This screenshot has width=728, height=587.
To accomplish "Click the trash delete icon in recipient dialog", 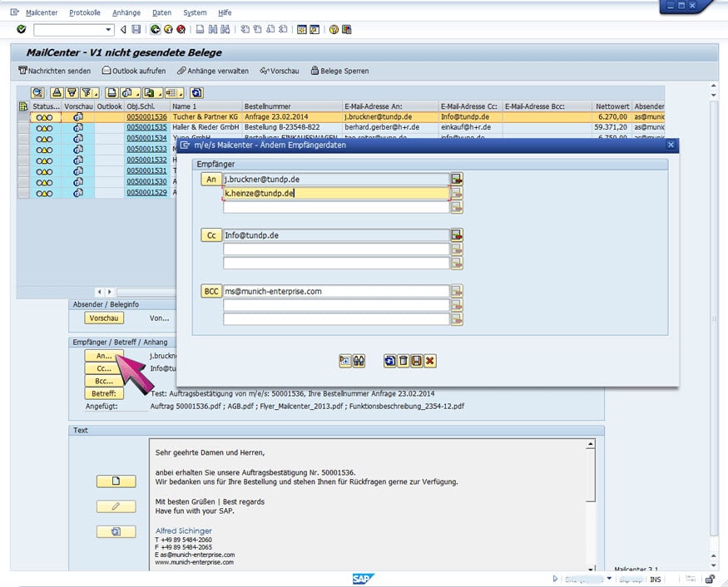I will (x=403, y=361).
